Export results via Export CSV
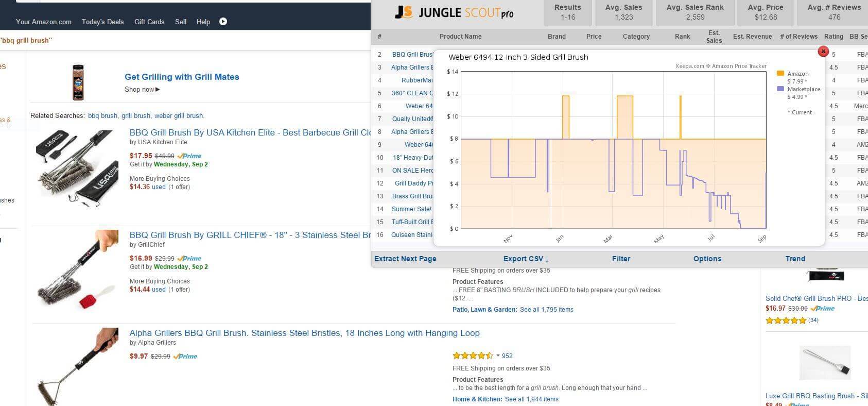This screenshot has width=868, height=406. click(x=526, y=259)
